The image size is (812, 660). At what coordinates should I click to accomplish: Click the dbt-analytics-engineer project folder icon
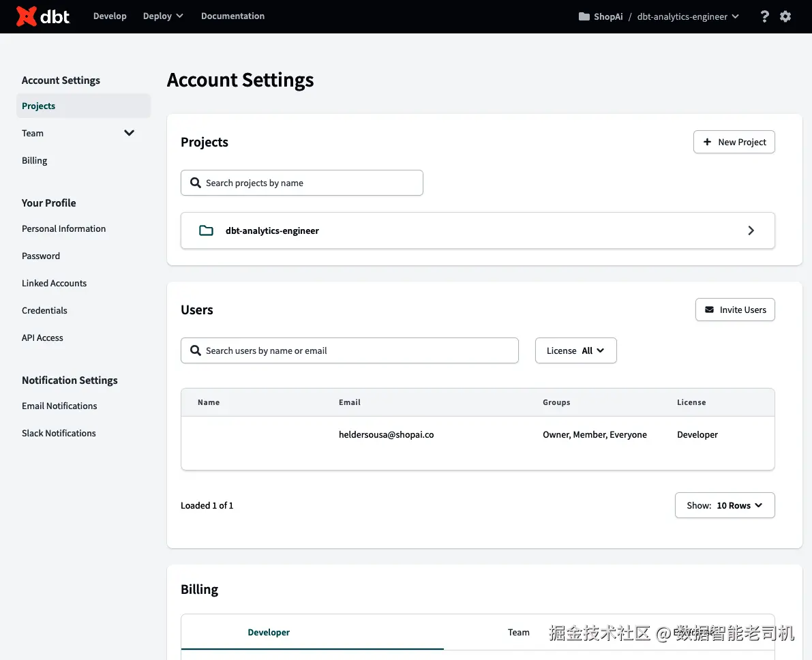(206, 230)
